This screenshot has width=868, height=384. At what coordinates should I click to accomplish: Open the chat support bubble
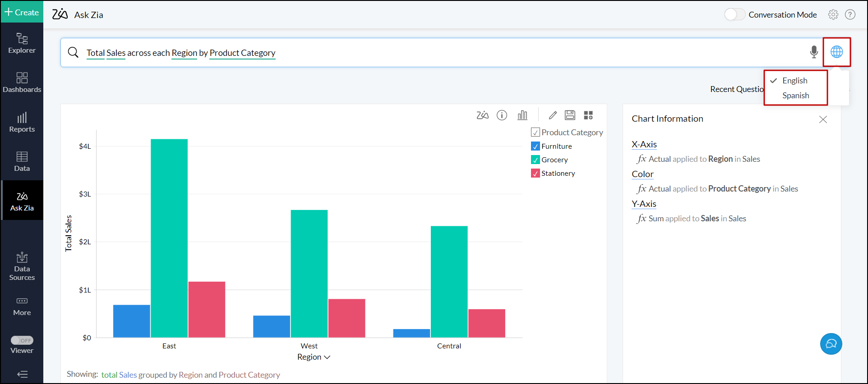point(831,344)
